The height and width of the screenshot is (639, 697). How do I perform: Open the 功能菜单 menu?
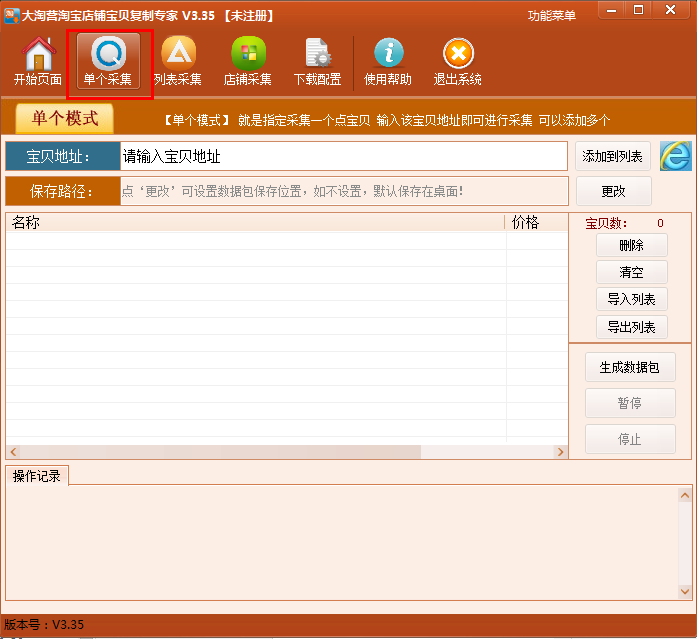552,16
